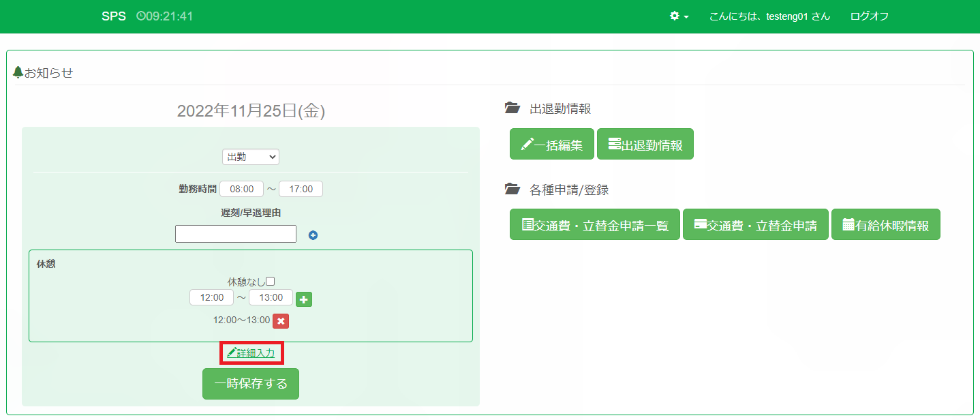Click 交通費・立替金申請 application button
The width and height of the screenshot is (980, 420).
[x=755, y=225]
